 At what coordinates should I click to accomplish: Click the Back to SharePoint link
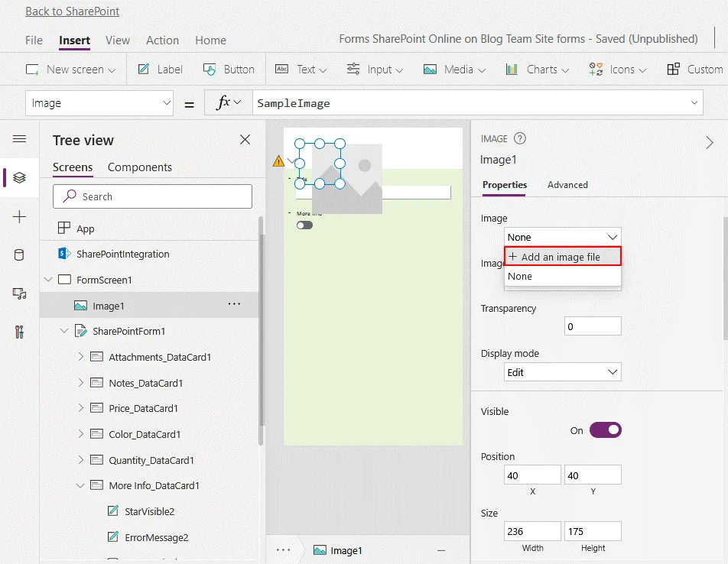[73, 11]
